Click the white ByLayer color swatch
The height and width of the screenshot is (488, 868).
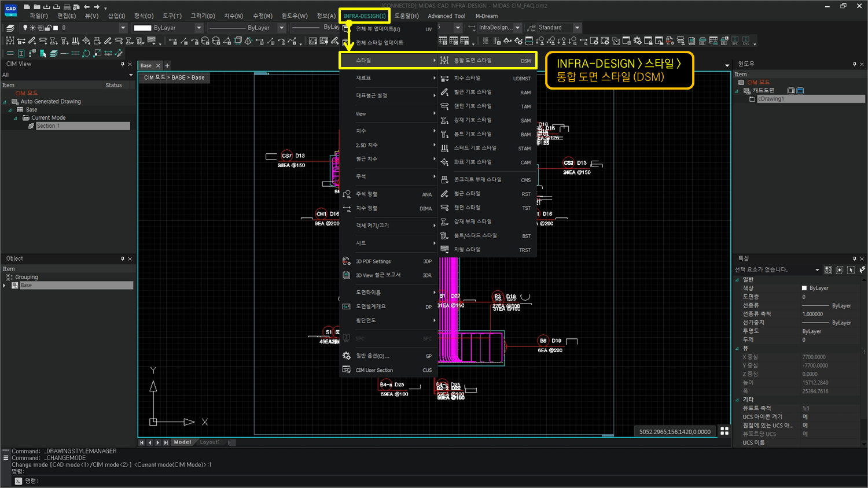[142, 28]
